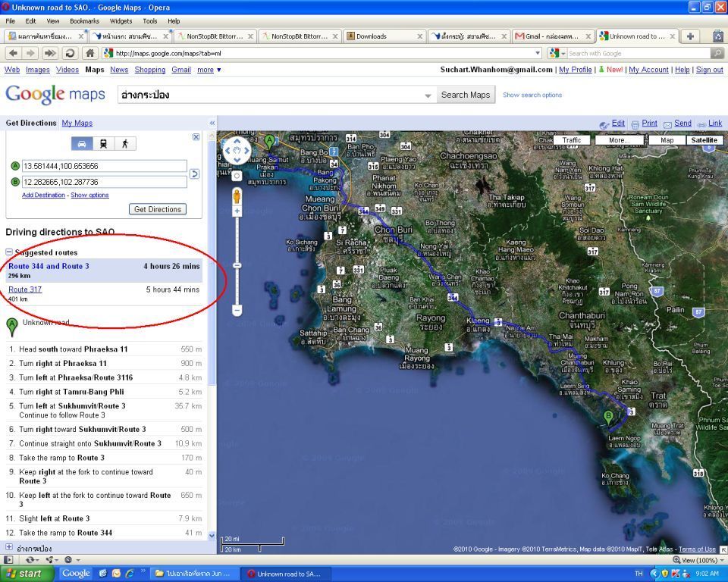
Task: Open the Tools menu
Action: (x=150, y=21)
